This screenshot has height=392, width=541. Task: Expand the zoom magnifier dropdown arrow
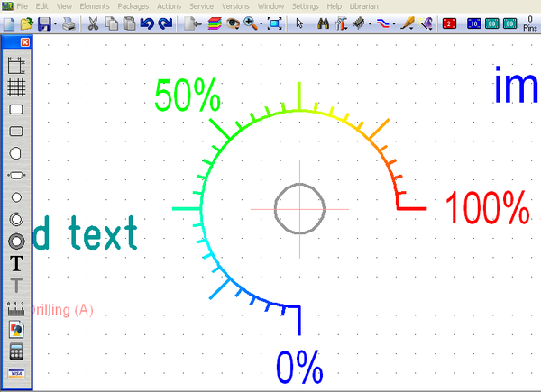pyautogui.click(x=261, y=23)
